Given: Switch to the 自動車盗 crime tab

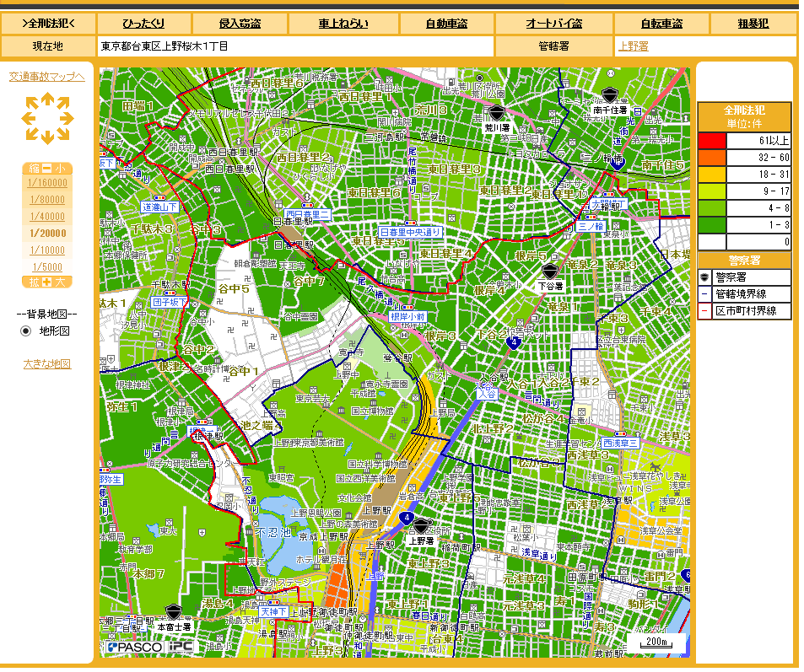Looking at the screenshot, I should pos(446,23).
